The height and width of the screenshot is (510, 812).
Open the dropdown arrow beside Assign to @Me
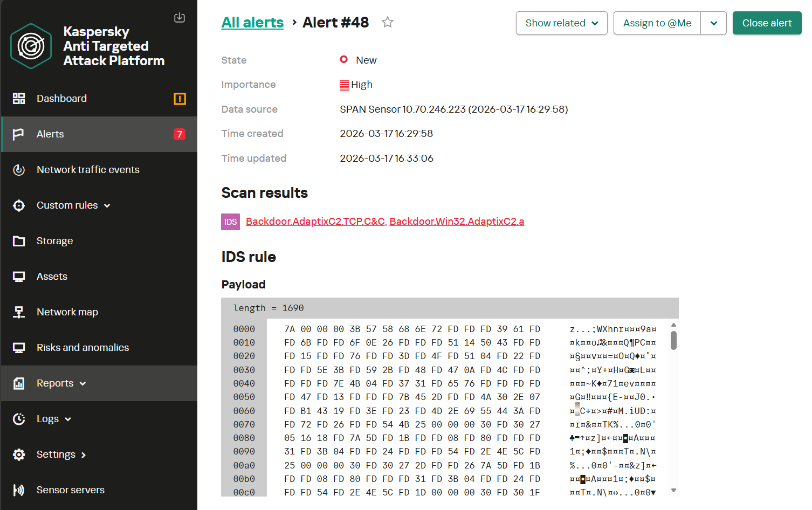click(713, 23)
